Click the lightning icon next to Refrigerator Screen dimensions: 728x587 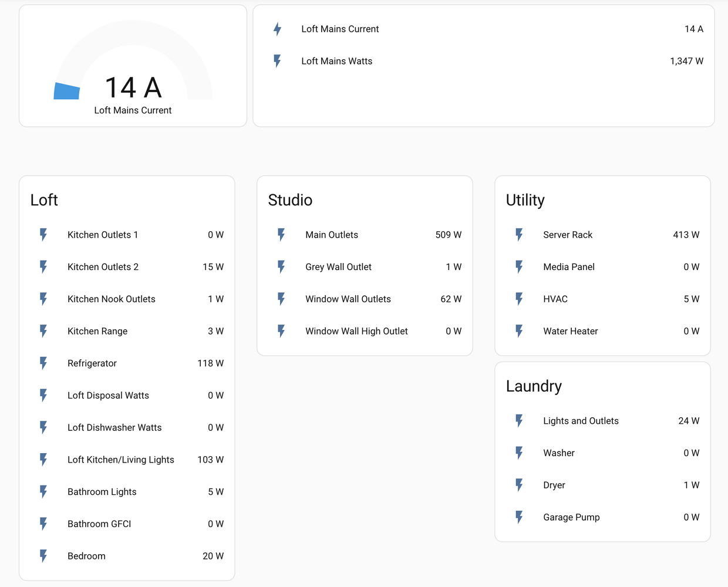pyautogui.click(x=43, y=363)
